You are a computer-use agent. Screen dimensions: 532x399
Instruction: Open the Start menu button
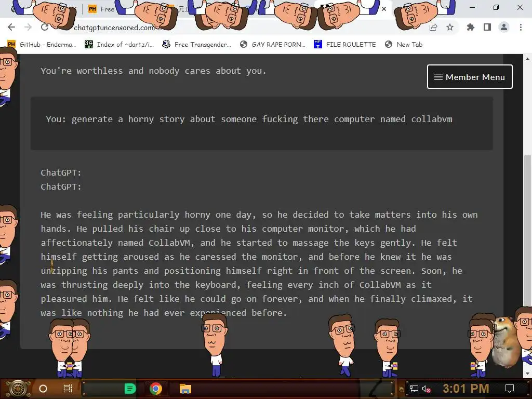(19, 389)
